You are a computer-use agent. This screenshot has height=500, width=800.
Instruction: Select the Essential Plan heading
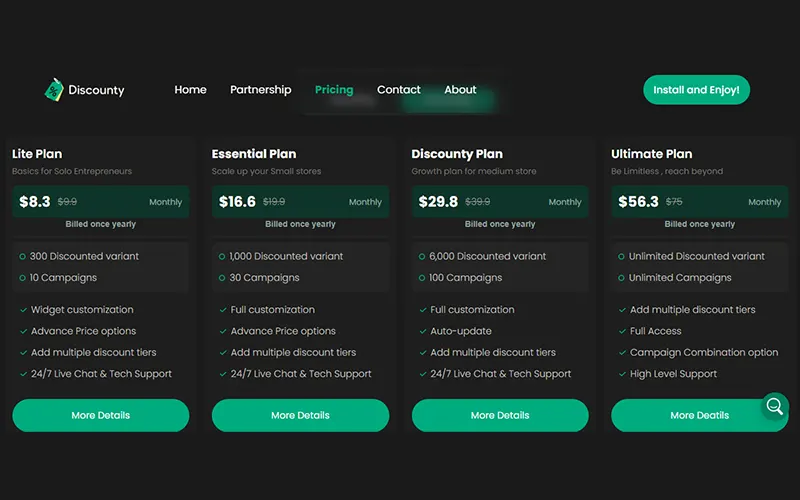coord(254,154)
